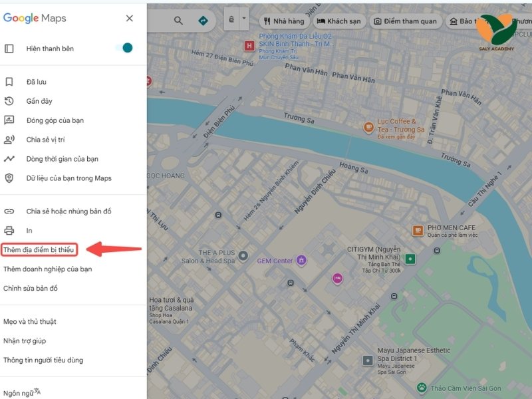Click 'Thêm địa điểm bị thiếu' link
This screenshot has width=532, height=399.
(39, 250)
